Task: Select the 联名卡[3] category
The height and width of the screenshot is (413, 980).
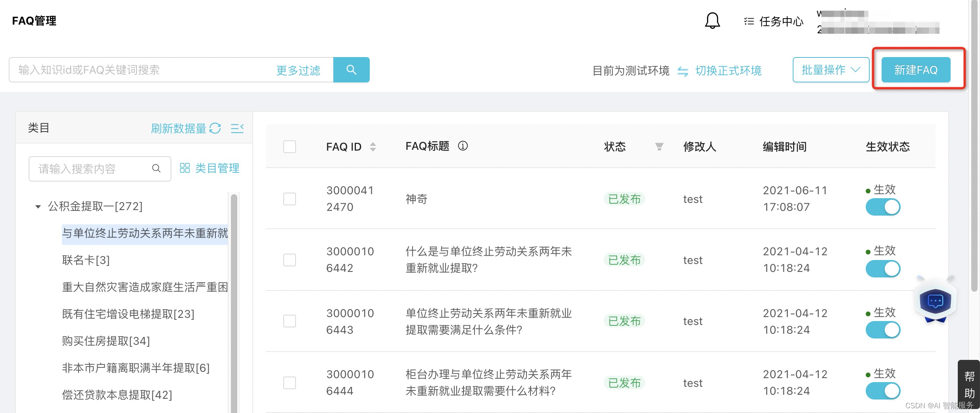Action: (x=86, y=260)
